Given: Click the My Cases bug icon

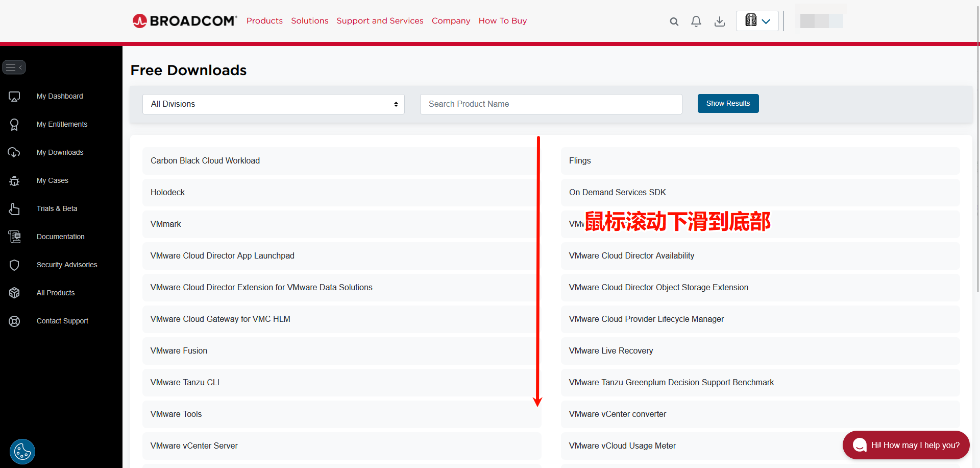Looking at the screenshot, I should pyautogui.click(x=14, y=181).
